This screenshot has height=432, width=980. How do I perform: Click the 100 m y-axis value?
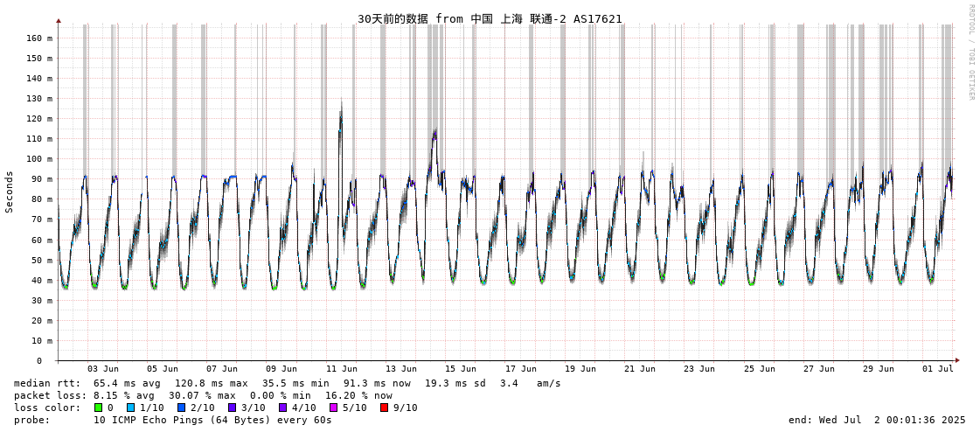pyautogui.click(x=39, y=159)
